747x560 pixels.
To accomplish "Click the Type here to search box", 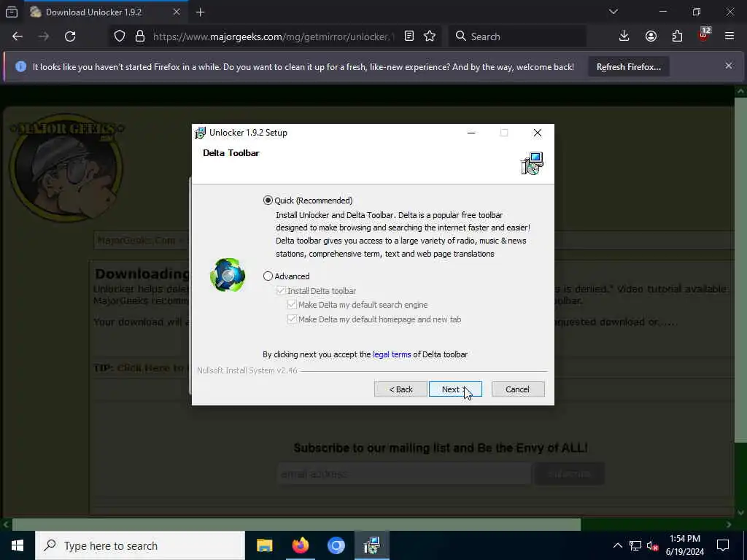I will [140, 545].
